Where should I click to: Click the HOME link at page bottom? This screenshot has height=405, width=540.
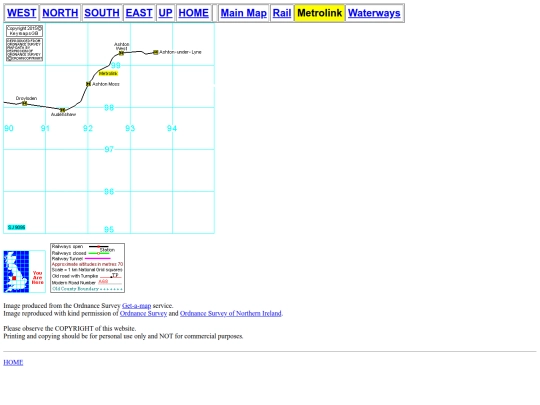(13, 362)
